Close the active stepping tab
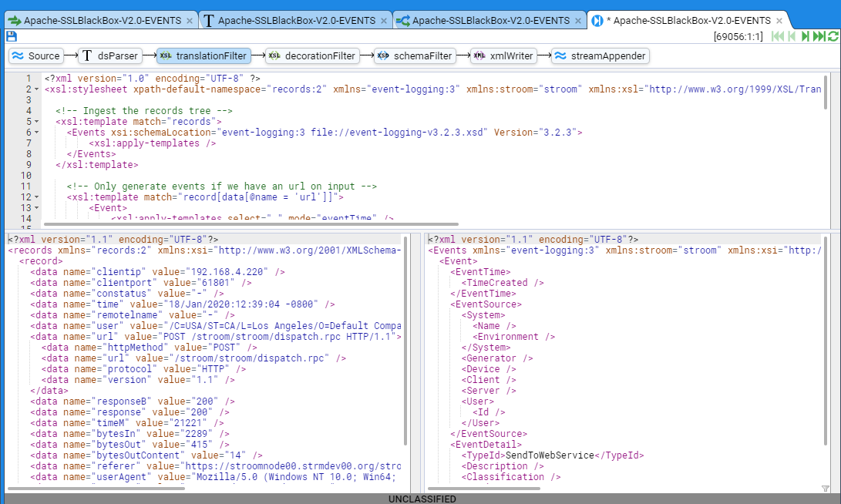Image resolution: width=841 pixels, height=504 pixels. (779, 22)
